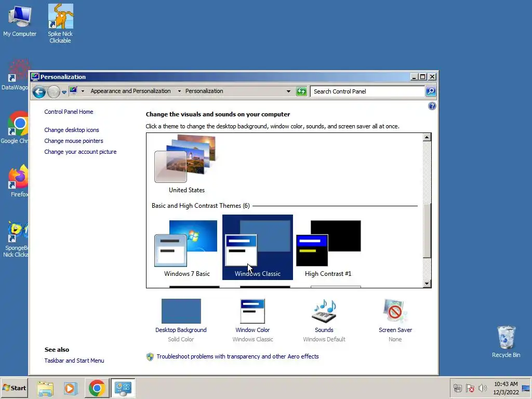
Task: Open the address bar history dropdown
Action: (x=288, y=91)
